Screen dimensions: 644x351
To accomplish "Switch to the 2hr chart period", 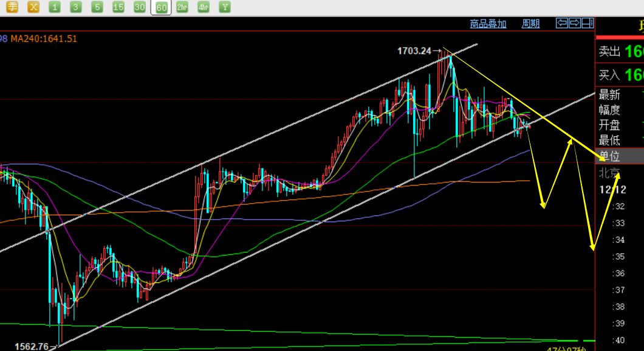I will pos(182,7).
